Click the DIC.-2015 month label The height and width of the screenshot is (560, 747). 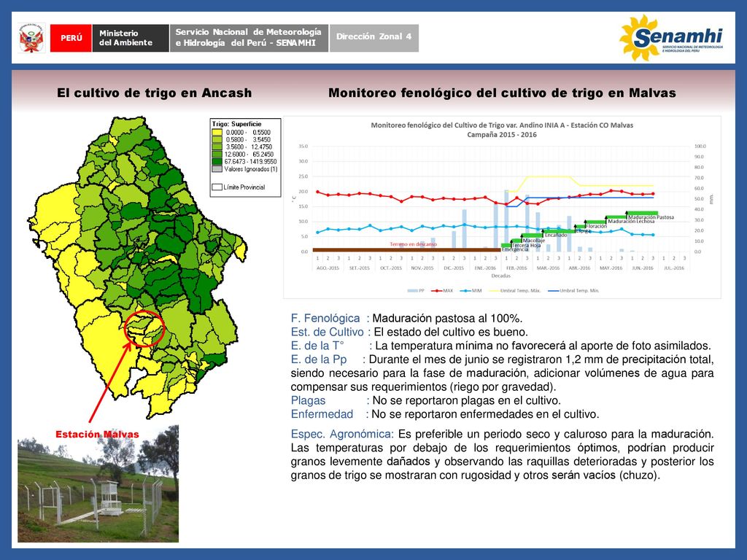[454, 268]
